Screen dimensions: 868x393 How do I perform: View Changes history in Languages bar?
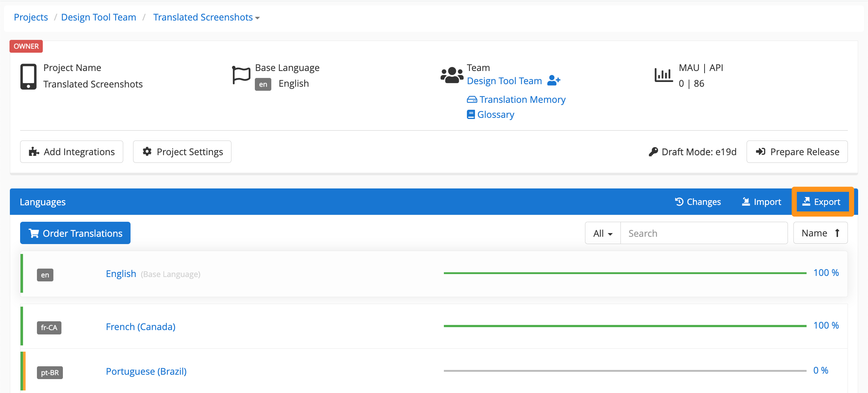coord(698,202)
